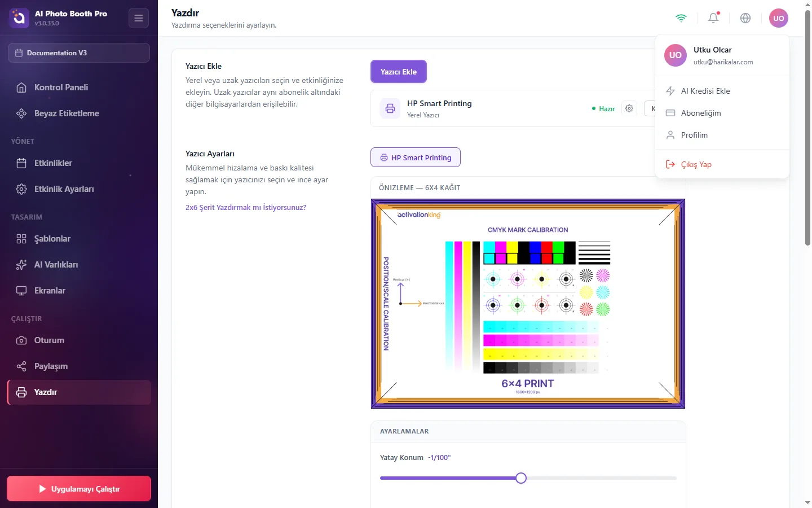Image resolution: width=812 pixels, height=508 pixels.
Task: Open HP Smart Printing gear settings
Action: tap(629, 108)
